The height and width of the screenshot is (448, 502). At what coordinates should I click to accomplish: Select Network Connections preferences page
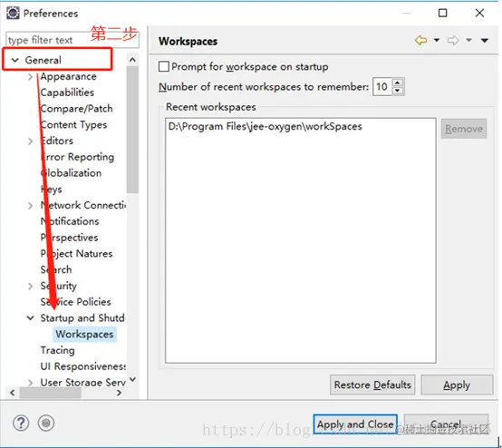83,205
